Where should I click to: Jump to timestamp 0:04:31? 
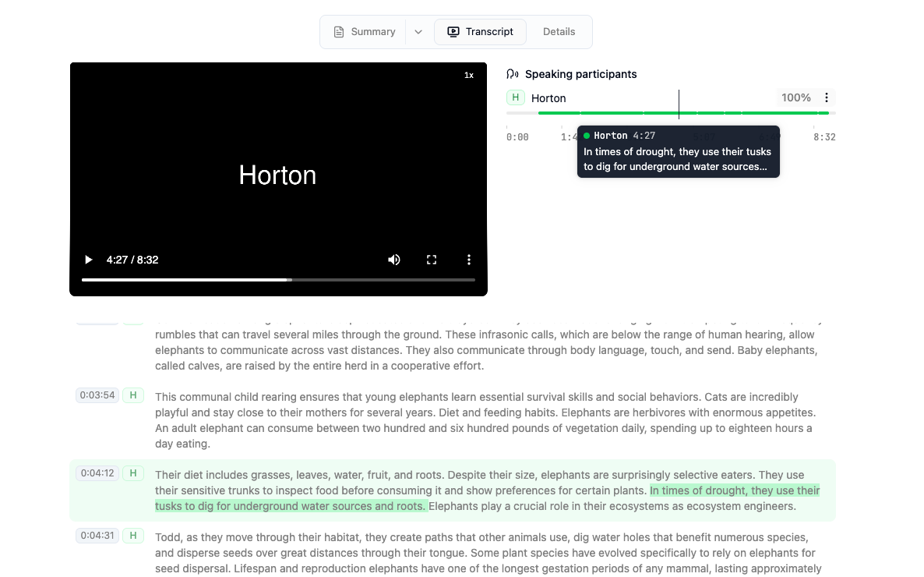(x=98, y=536)
